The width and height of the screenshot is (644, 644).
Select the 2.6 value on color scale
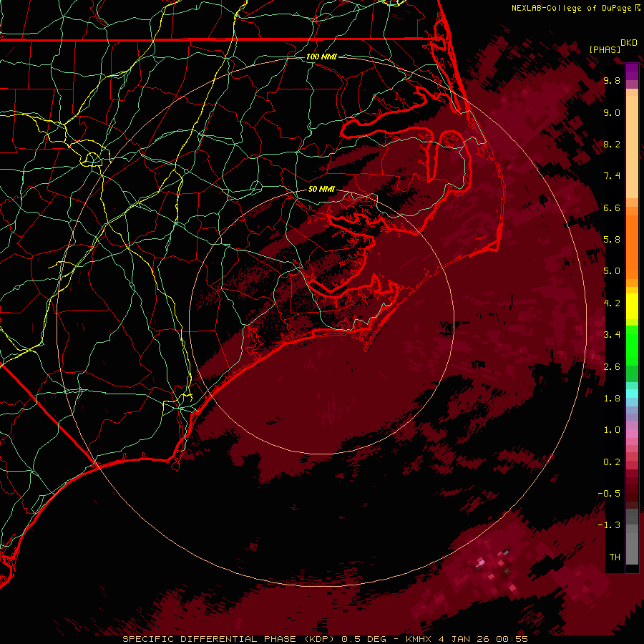pyautogui.click(x=612, y=367)
